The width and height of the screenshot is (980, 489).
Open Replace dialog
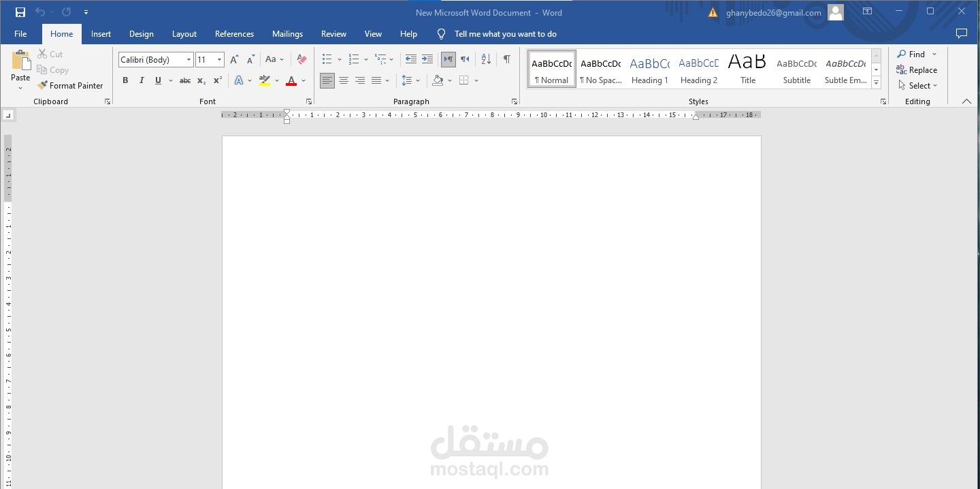[x=917, y=69]
